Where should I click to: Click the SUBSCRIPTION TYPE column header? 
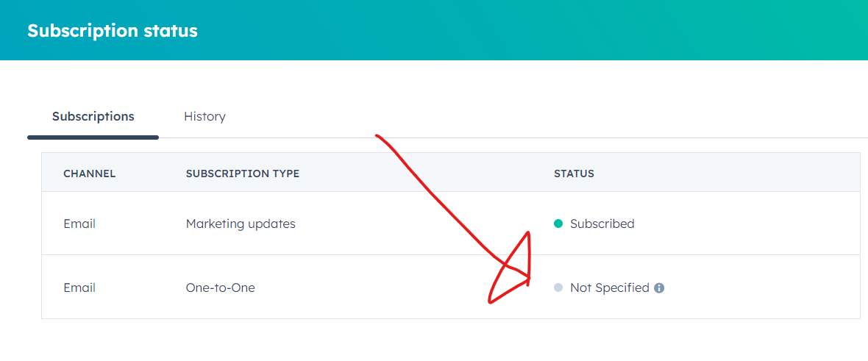point(242,174)
